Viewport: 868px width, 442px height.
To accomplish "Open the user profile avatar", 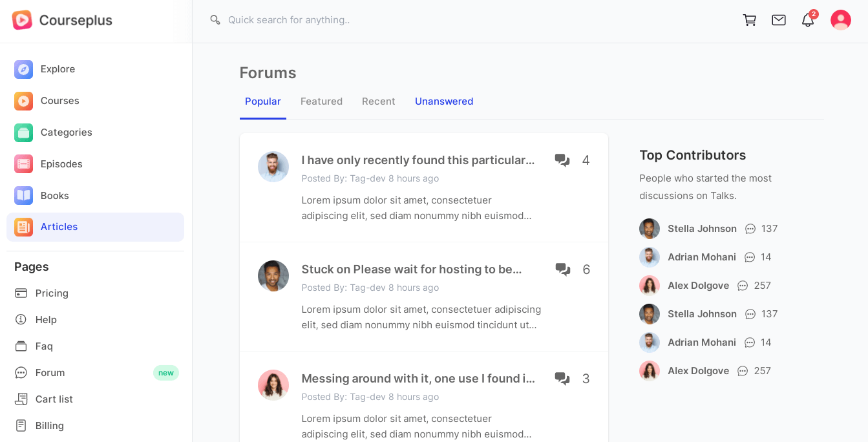I will [x=841, y=20].
